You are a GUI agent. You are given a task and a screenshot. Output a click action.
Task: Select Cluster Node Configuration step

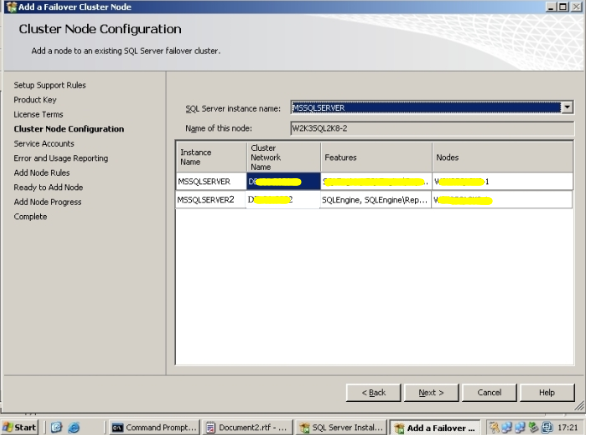69,129
